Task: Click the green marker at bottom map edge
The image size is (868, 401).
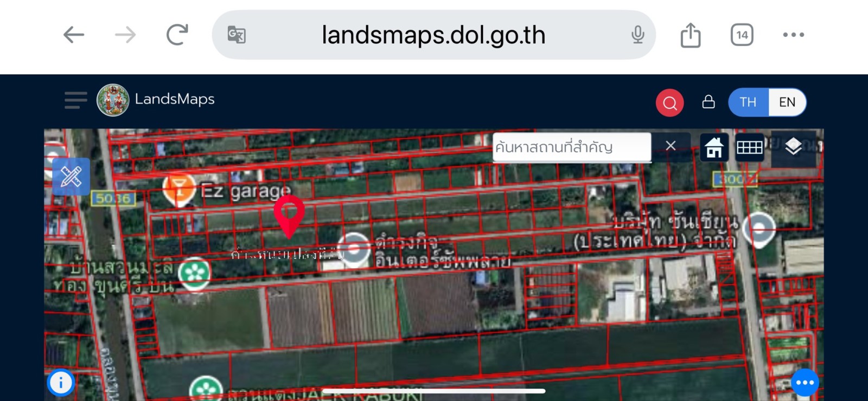Action: [x=206, y=389]
